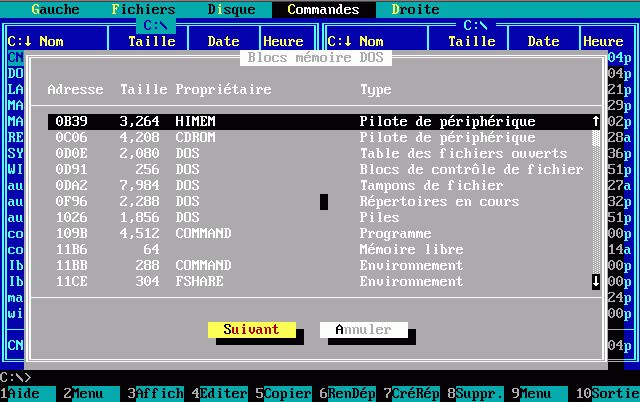Click the scrollbar up arrow
The width and height of the screenshot is (640, 402).
click(596, 121)
